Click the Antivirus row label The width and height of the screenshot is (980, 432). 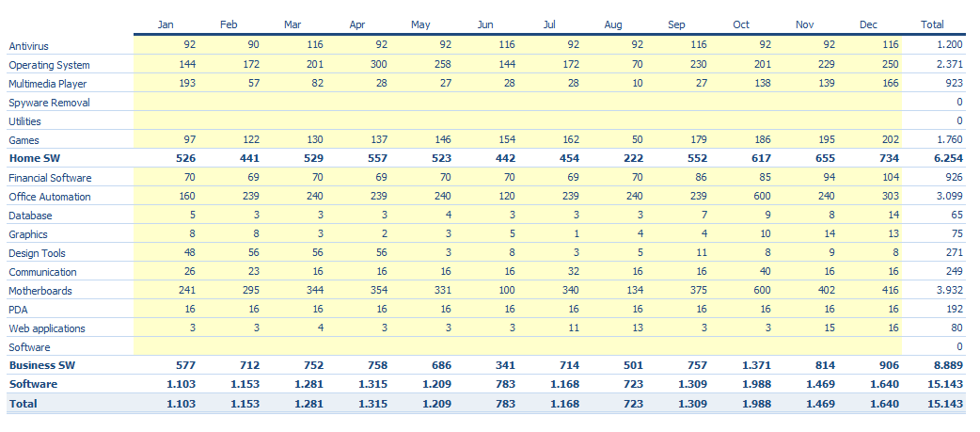point(29,46)
